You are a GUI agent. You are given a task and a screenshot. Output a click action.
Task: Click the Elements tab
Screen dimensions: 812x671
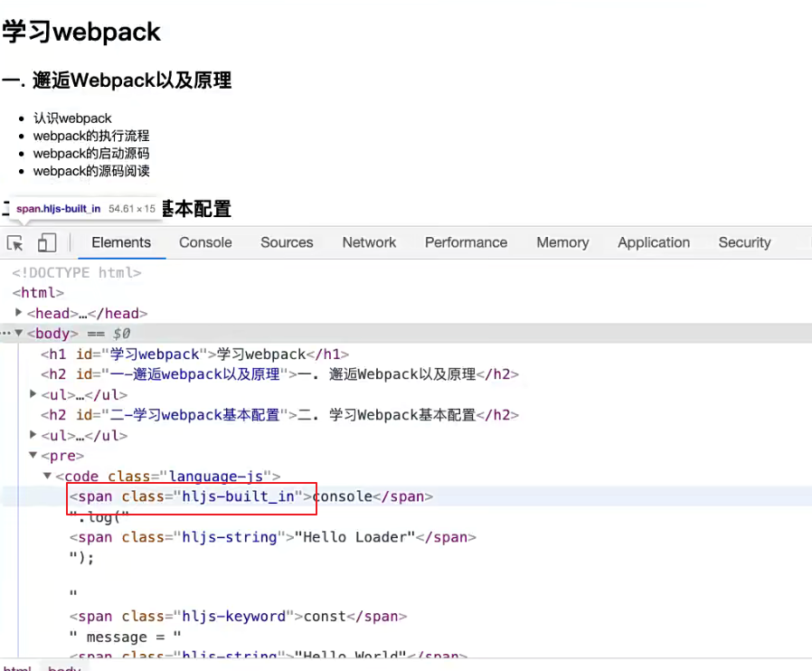coord(121,242)
